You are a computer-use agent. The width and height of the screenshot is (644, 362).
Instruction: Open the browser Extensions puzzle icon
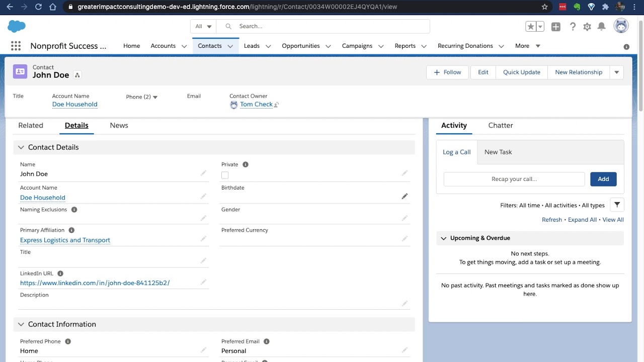(x=606, y=7)
